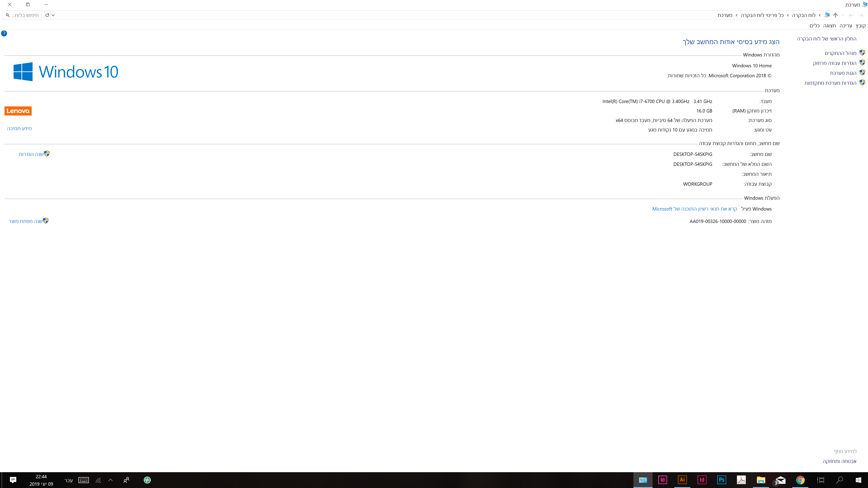
Task: Open the People icon in tray
Action: 126,480
